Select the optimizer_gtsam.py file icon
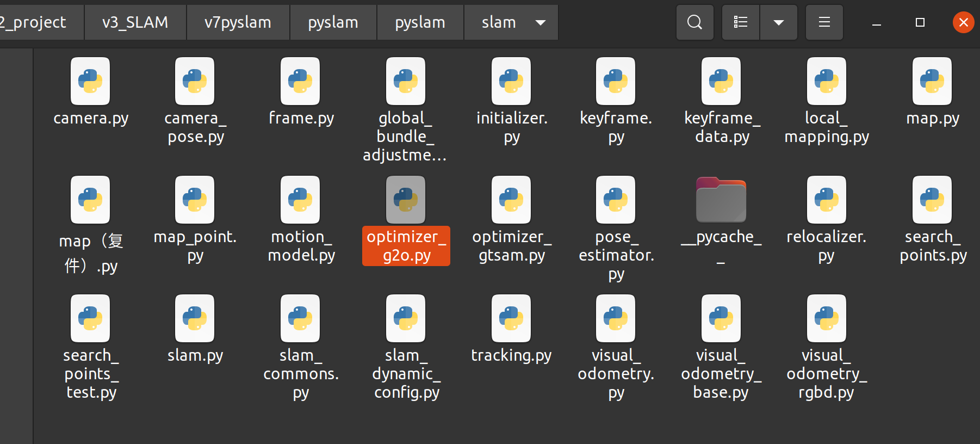 tap(511, 200)
